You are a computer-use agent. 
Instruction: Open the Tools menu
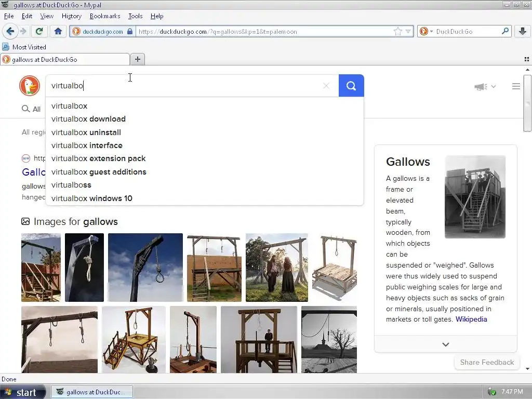[x=136, y=16]
